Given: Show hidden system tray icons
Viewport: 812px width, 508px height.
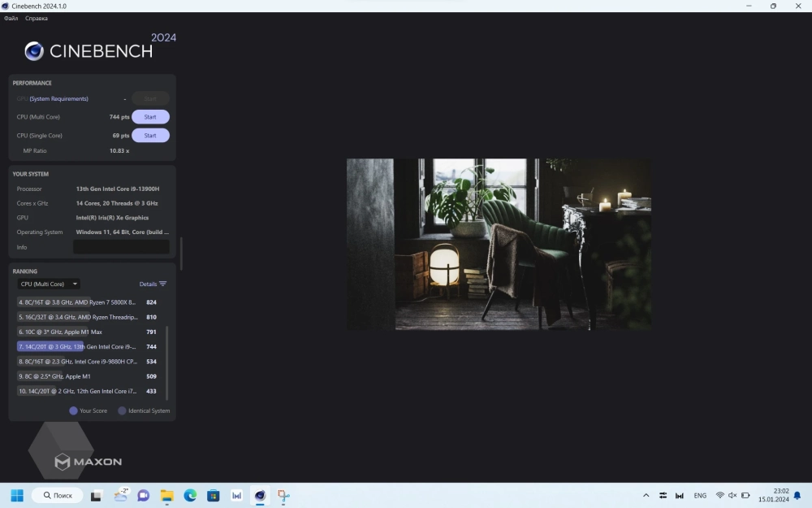Looking at the screenshot, I should [x=646, y=495].
